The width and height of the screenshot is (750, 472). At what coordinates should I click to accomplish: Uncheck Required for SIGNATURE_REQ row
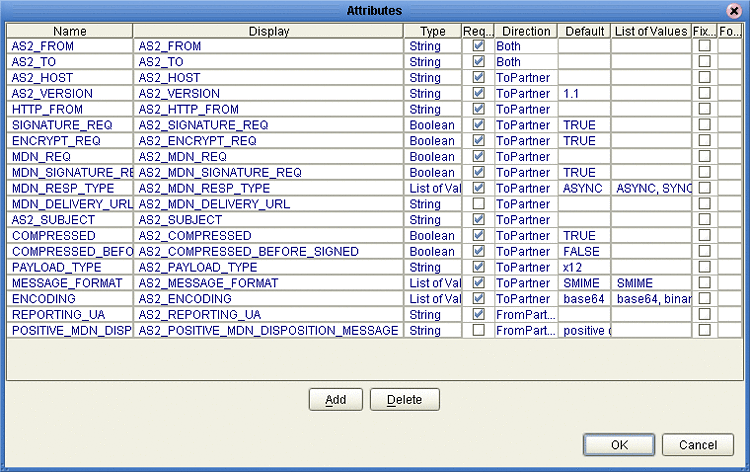478,125
